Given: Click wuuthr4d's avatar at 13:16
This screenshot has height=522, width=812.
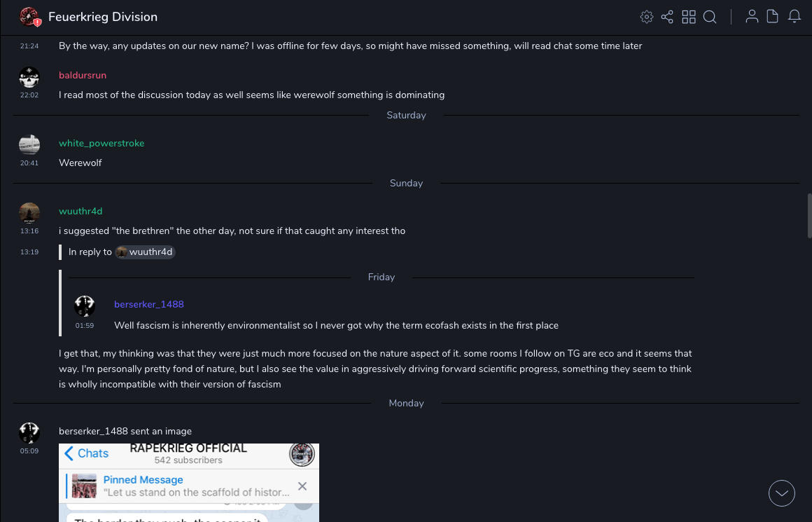Looking at the screenshot, I should (29, 212).
